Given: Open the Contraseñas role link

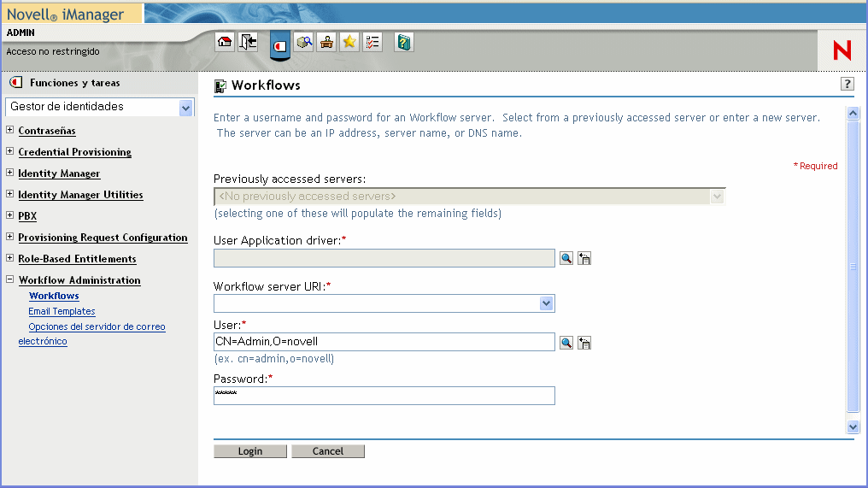Looking at the screenshot, I should point(46,131).
